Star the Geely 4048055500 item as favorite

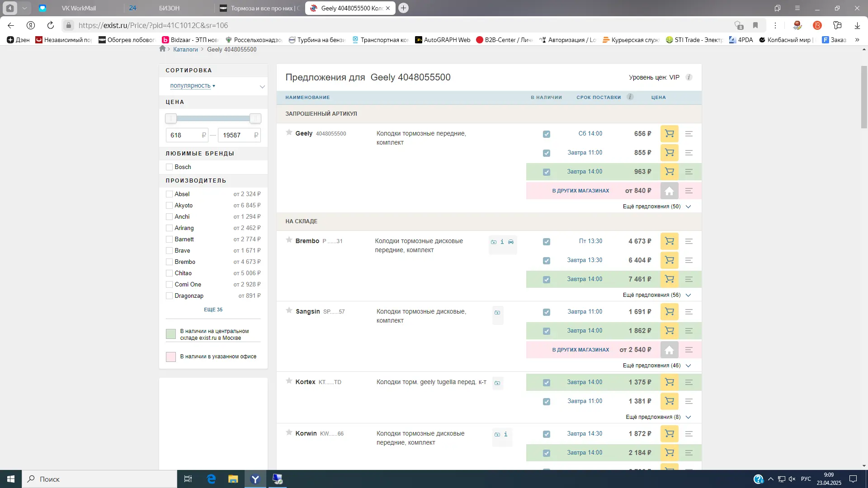pyautogui.click(x=289, y=132)
